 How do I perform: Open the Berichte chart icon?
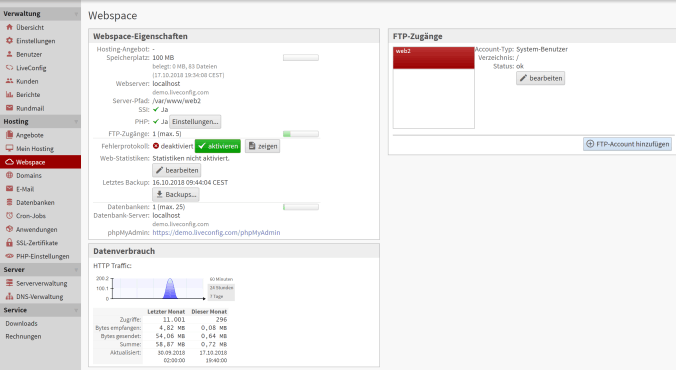(x=9, y=94)
